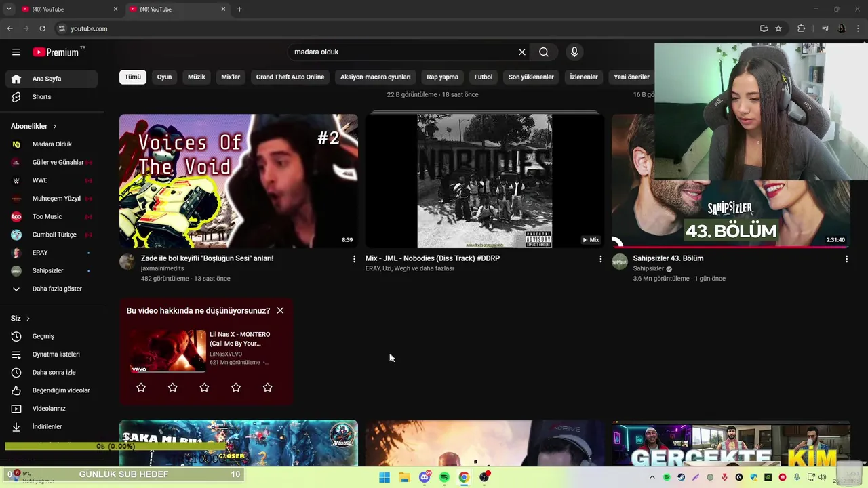Open Madara Olduk subscription channel
This screenshot has width=868, height=488.
(52, 144)
